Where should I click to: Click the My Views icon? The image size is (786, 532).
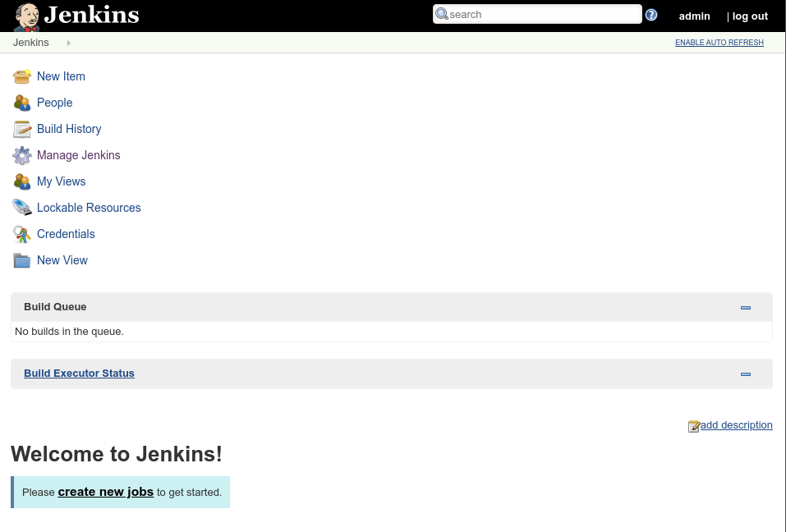click(x=22, y=181)
